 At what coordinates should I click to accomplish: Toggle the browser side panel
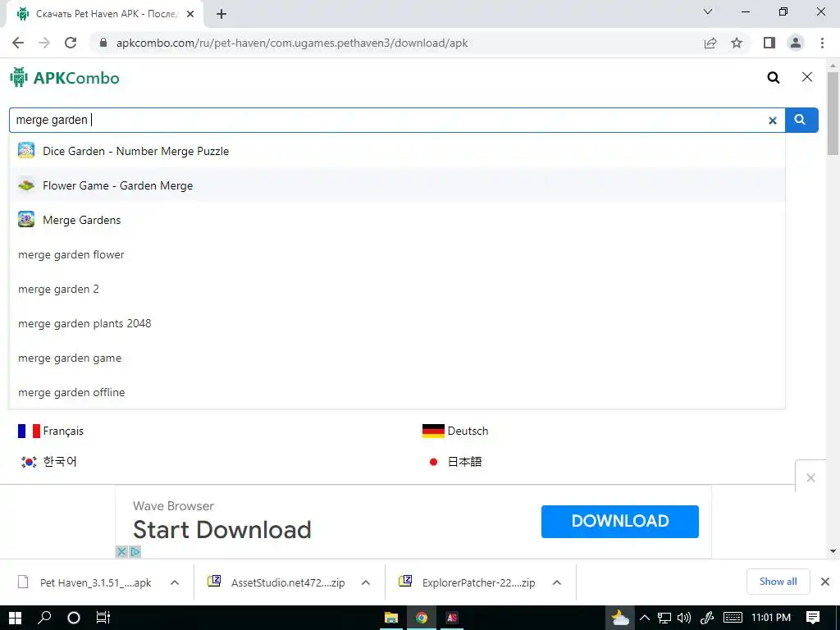(769, 43)
